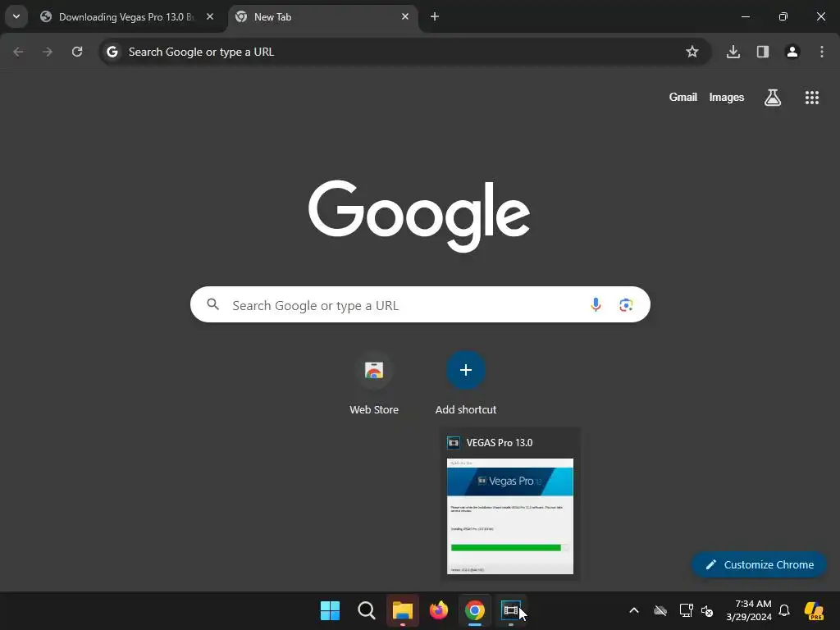
Task: Open the Gmail link
Action: pos(683,98)
